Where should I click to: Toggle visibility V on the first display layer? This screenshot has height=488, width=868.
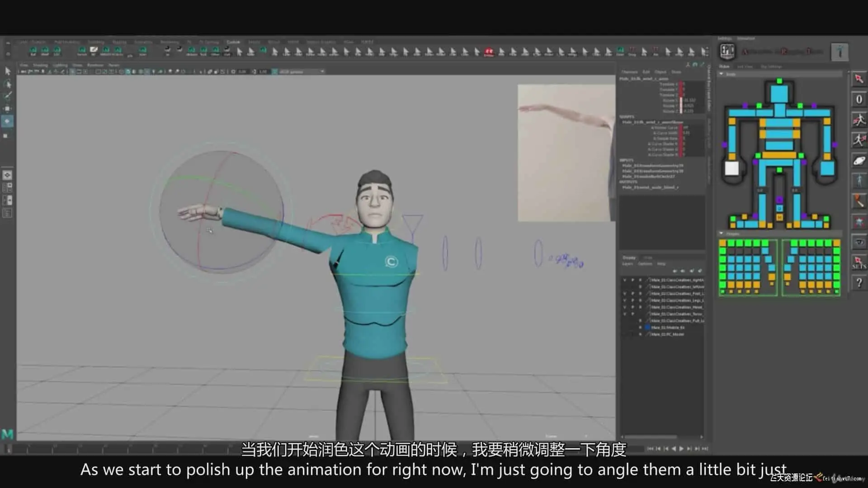pos(625,280)
